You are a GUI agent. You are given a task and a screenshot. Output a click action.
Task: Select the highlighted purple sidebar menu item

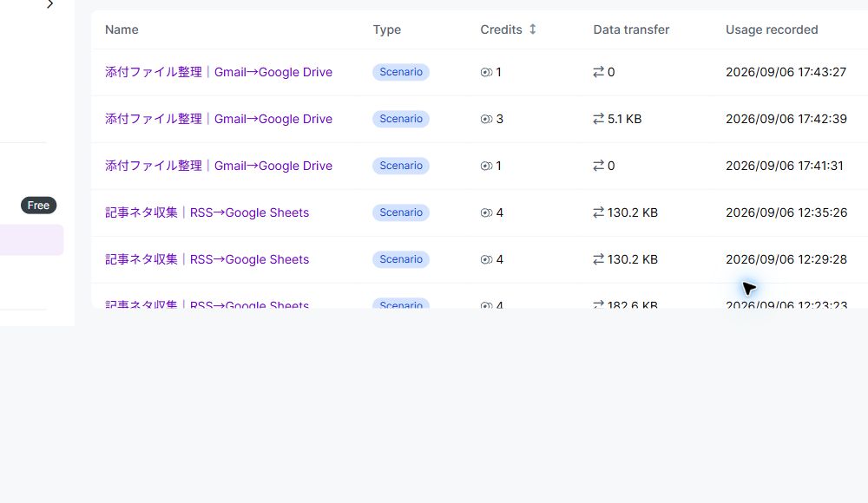click(31, 239)
